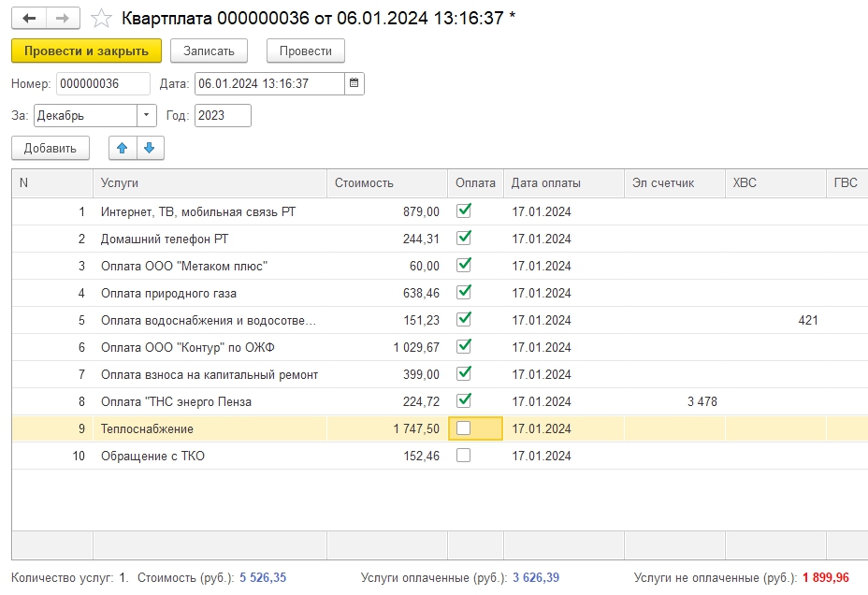Click Добавить to add a service row
868x595 pixels.
[51, 148]
